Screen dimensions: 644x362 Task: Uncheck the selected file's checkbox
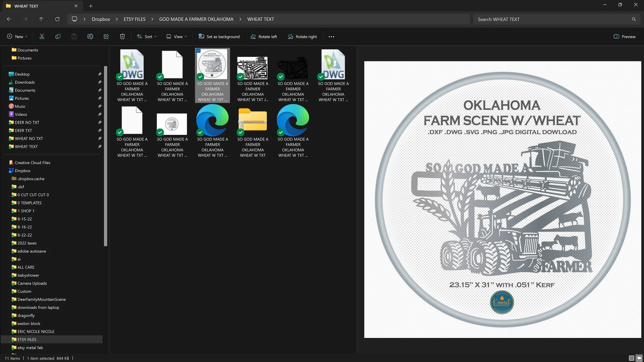click(198, 51)
